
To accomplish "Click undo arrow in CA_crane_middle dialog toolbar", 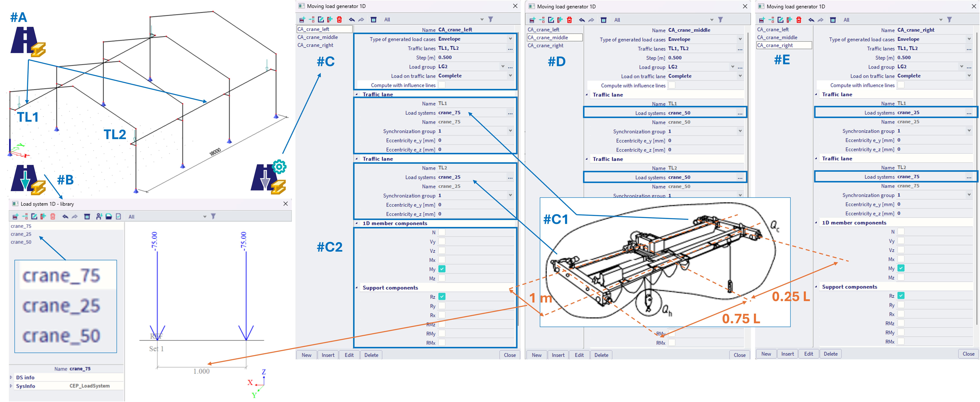I will pyautogui.click(x=582, y=20).
